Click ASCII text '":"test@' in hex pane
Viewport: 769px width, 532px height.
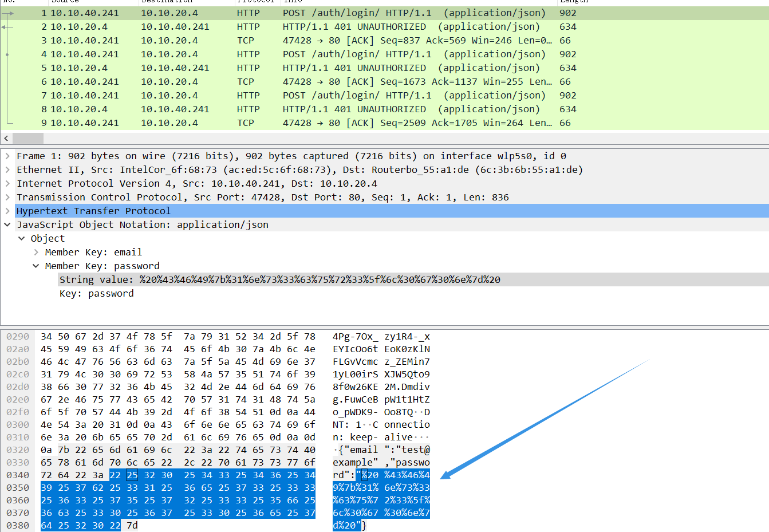[407, 450]
